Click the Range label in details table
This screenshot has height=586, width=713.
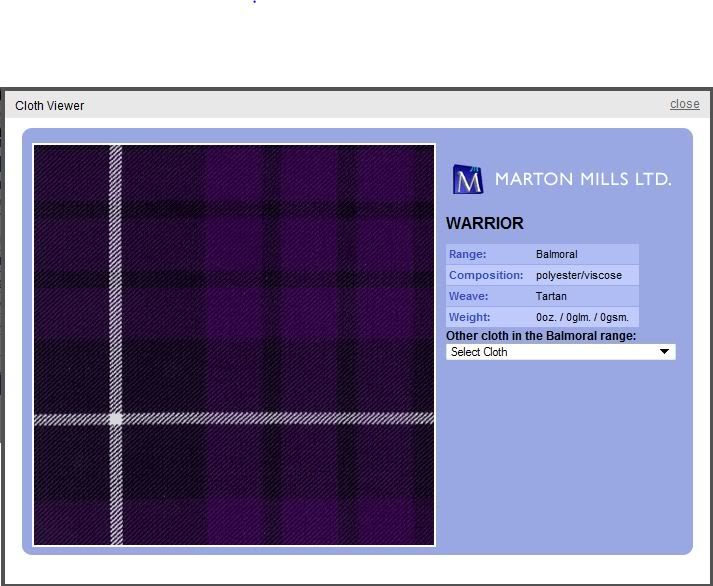[x=468, y=254]
